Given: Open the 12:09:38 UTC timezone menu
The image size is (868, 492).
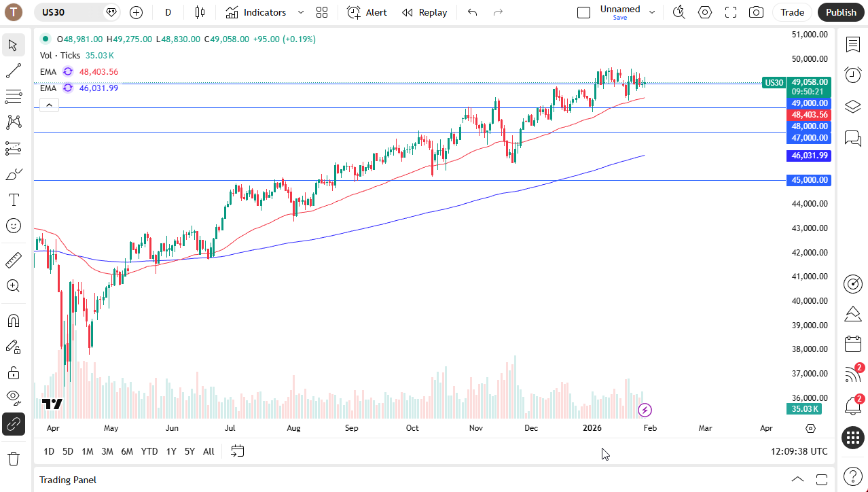Looking at the screenshot, I should coord(799,451).
